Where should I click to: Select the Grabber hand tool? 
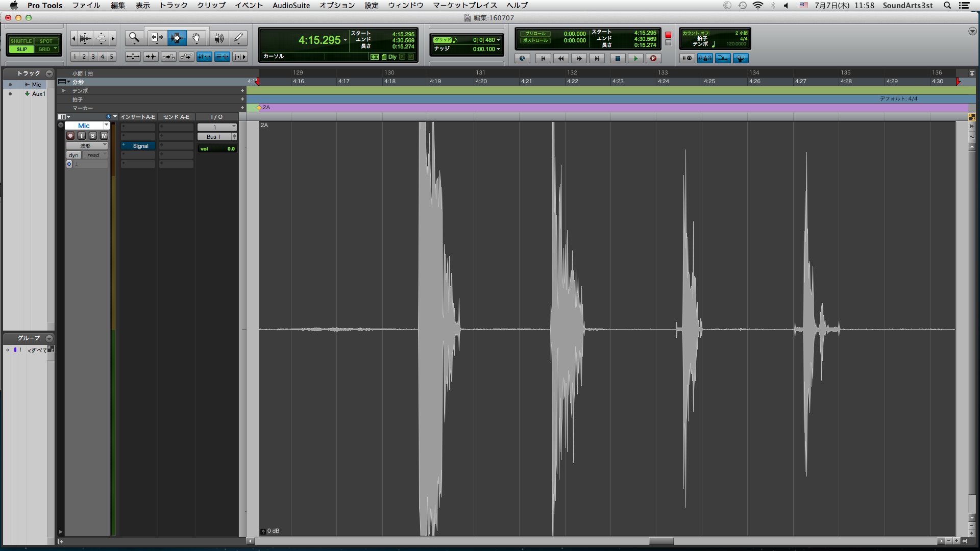pyautogui.click(x=197, y=38)
